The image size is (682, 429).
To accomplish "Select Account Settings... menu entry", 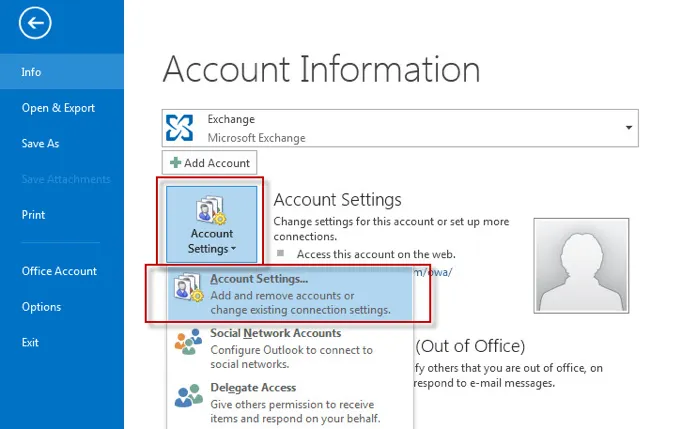I will coord(290,294).
